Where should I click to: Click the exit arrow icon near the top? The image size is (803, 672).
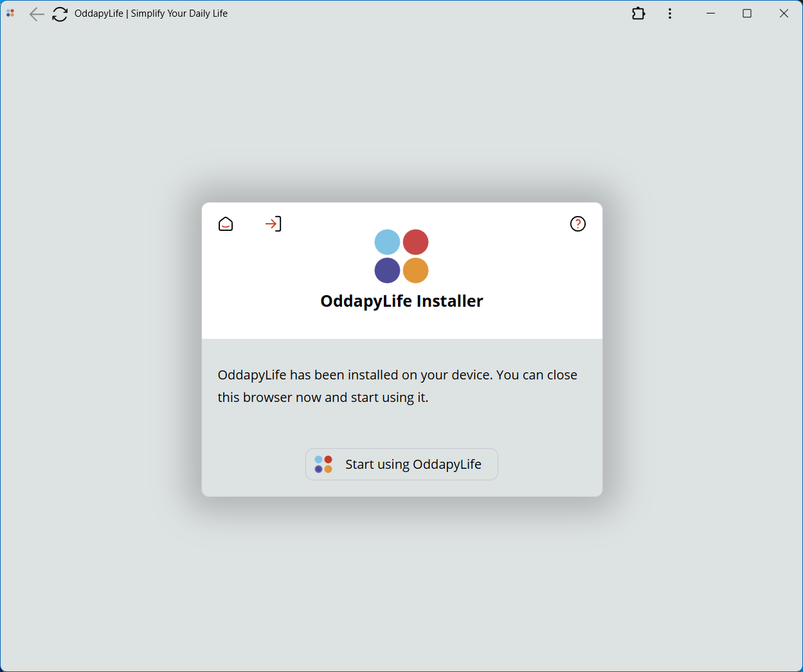point(273,223)
